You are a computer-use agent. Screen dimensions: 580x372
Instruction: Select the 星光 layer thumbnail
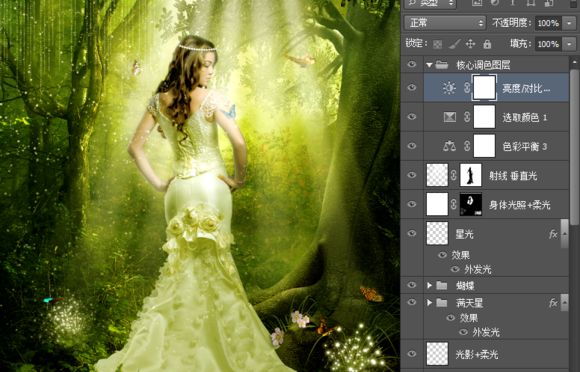click(x=437, y=233)
